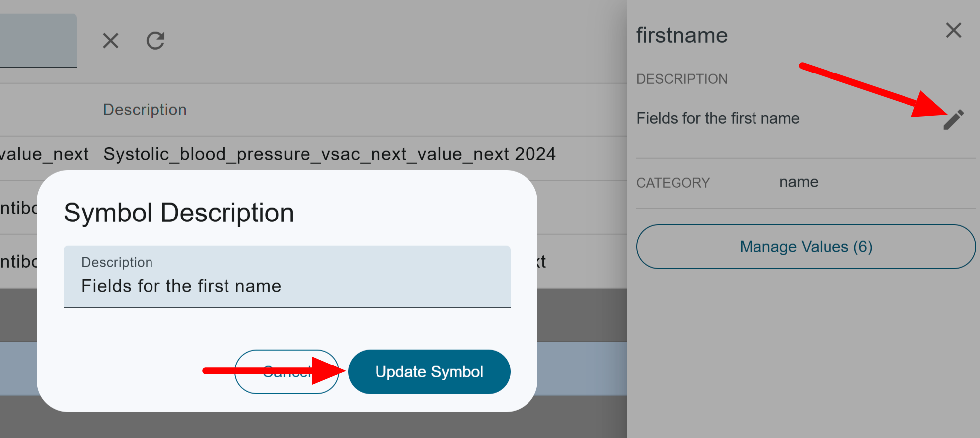Click the refresh icon in toolbar
The image size is (980, 438).
155,41
